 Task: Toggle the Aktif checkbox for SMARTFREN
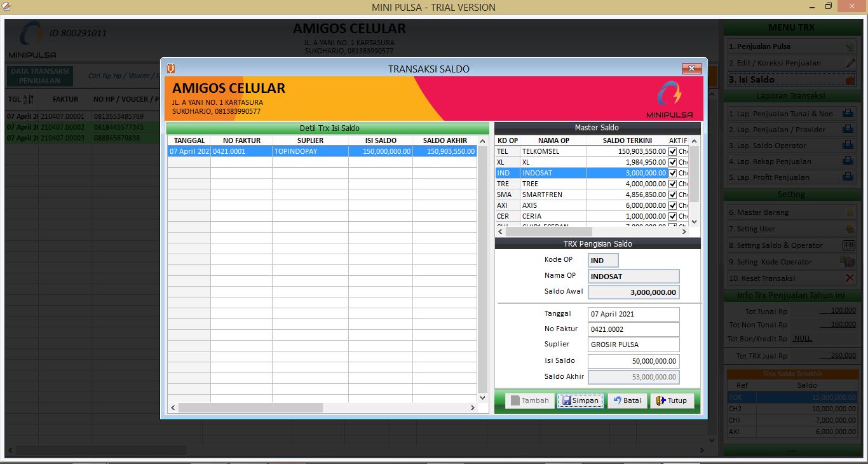coord(673,194)
